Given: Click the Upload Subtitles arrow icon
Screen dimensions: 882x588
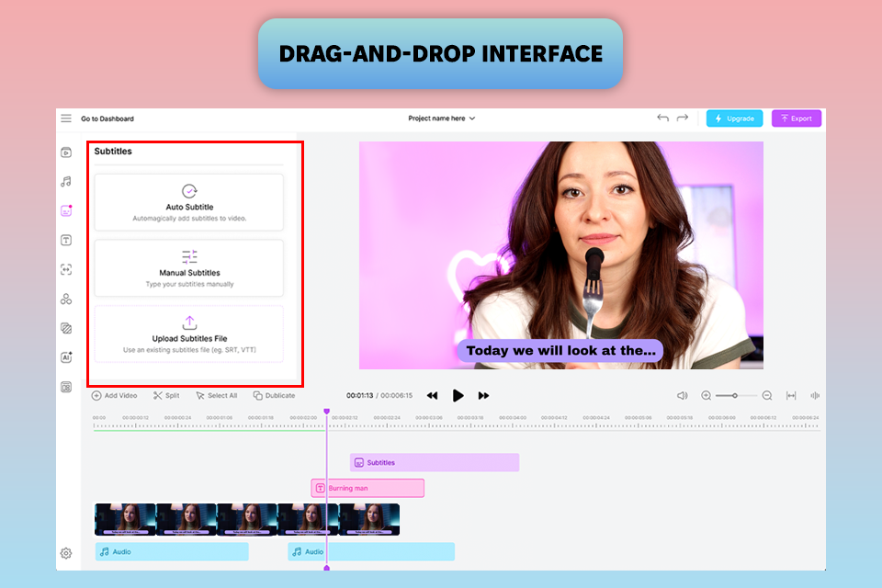Looking at the screenshot, I should click(x=189, y=322).
